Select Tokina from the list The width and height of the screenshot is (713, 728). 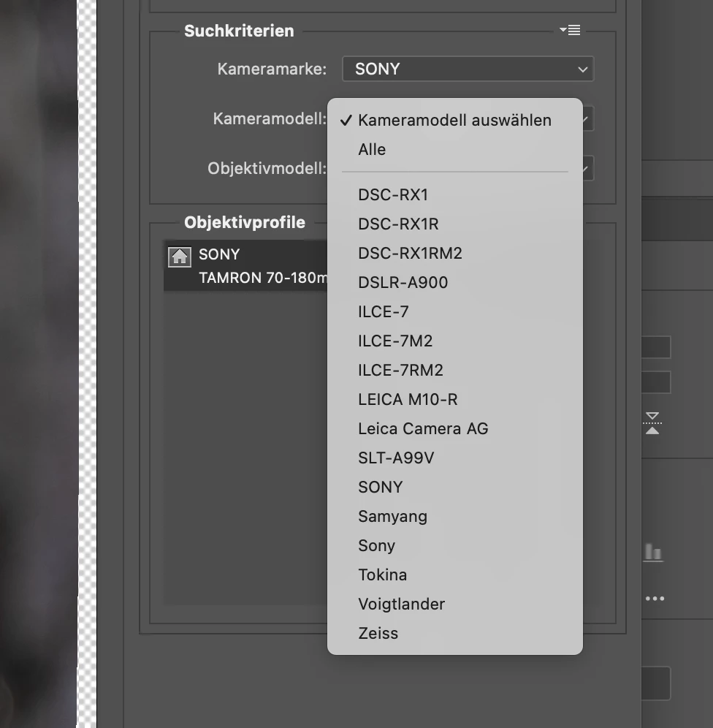(x=454, y=575)
